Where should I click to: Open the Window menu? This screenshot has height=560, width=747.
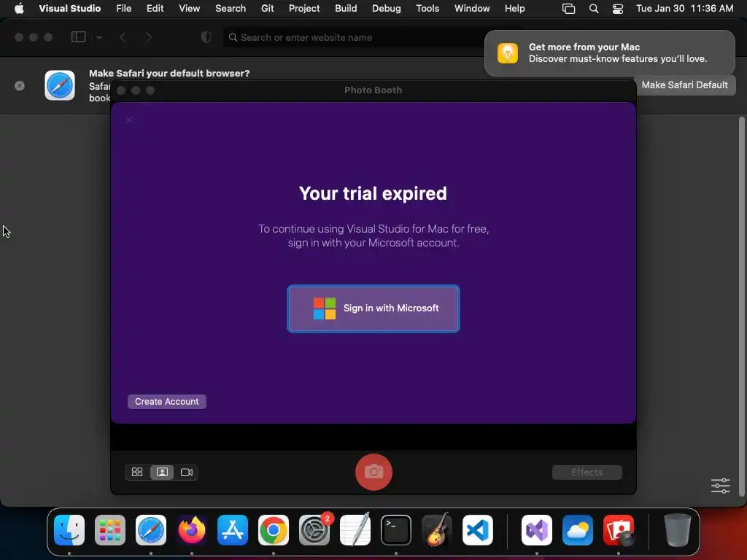click(472, 9)
